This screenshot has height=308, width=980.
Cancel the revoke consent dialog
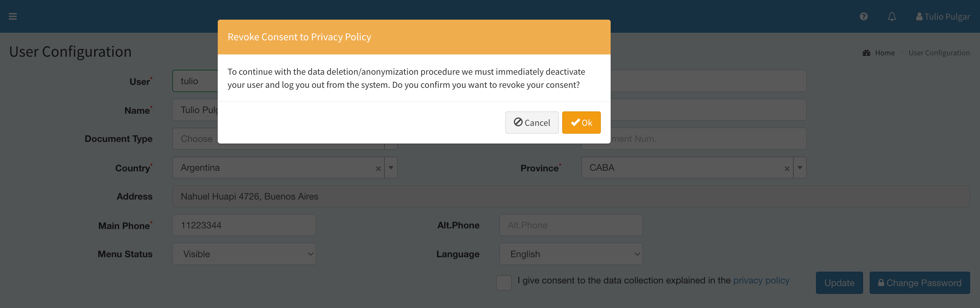531,123
